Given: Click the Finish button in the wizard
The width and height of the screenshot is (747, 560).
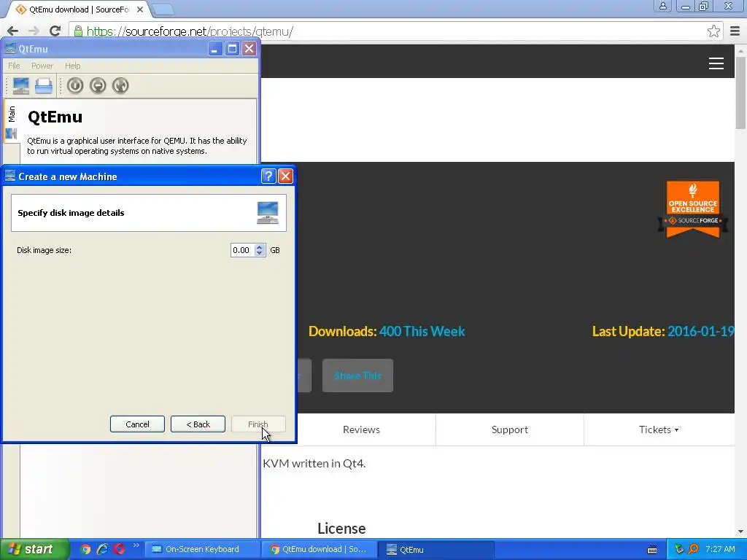Looking at the screenshot, I should point(258,424).
